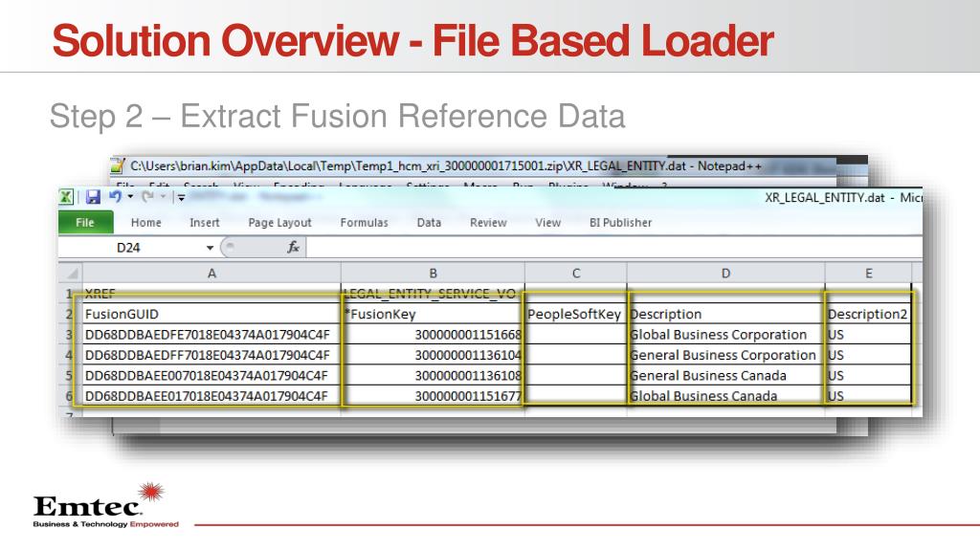This screenshot has width=980, height=551.
Task: Open the View ribbon tab
Action: (547, 222)
